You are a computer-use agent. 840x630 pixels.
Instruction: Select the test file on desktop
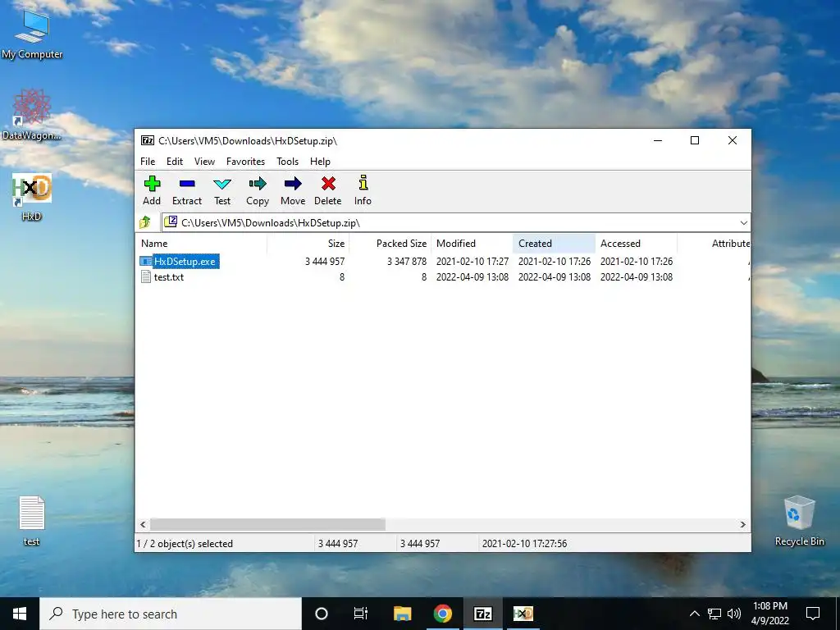32,521
